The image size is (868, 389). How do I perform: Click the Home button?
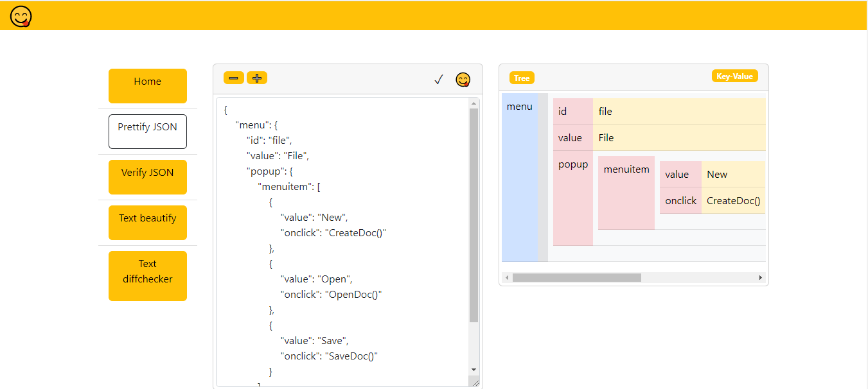147,86
